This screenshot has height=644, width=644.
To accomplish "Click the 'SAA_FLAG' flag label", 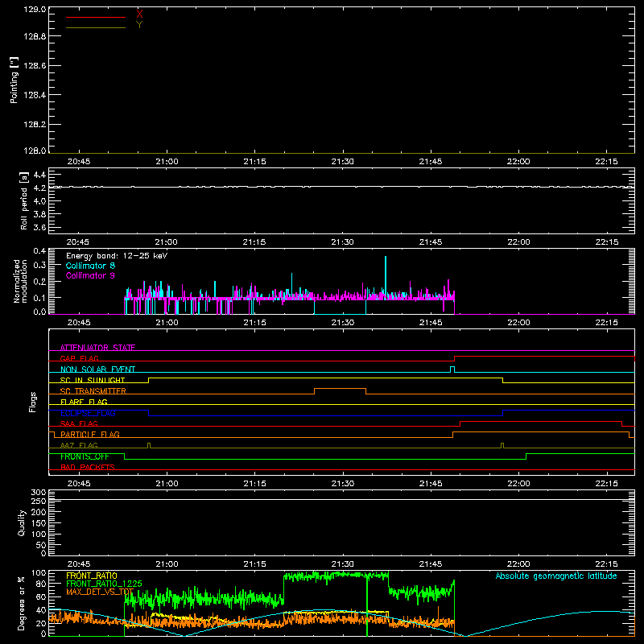I will [79, 424].
